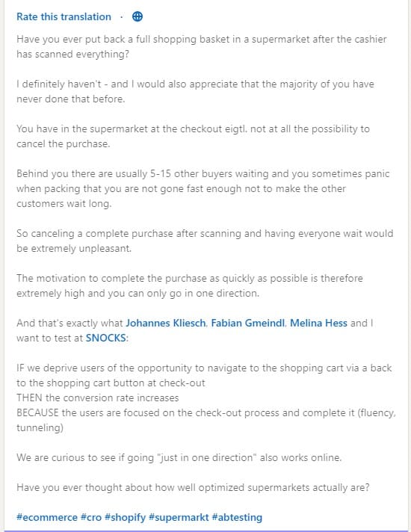
Task: Open Johannes Kliesch's profile mention
Action: click(x=166, y=323)
